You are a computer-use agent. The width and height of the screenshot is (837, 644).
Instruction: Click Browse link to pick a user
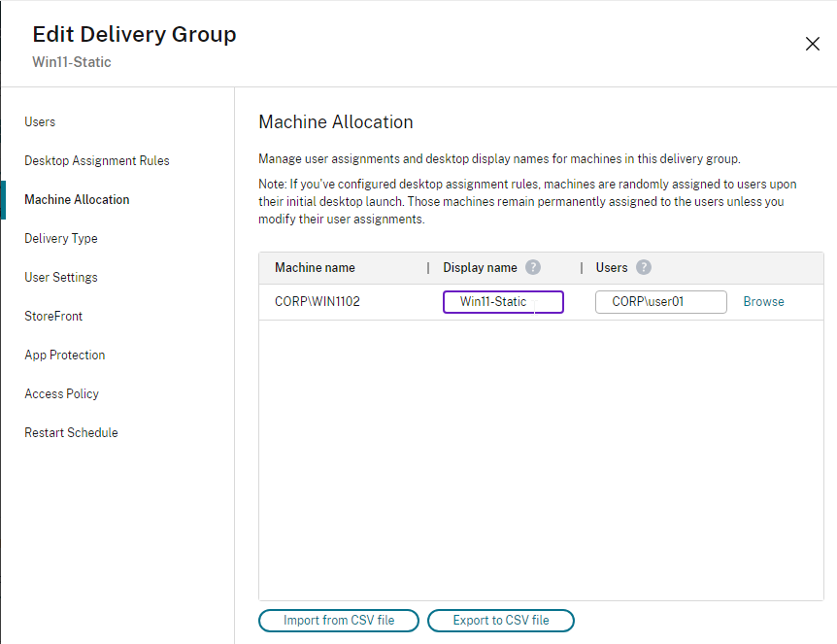(763, 302)
